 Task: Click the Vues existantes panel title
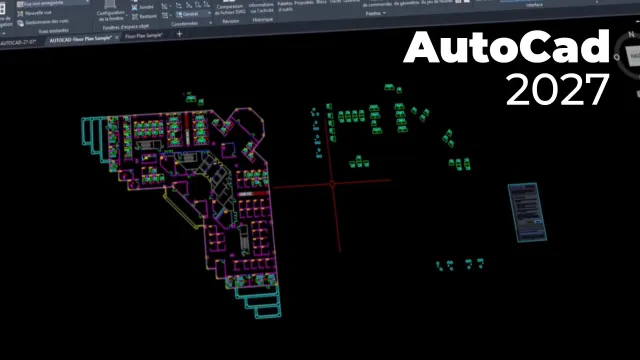coord(53,31)
